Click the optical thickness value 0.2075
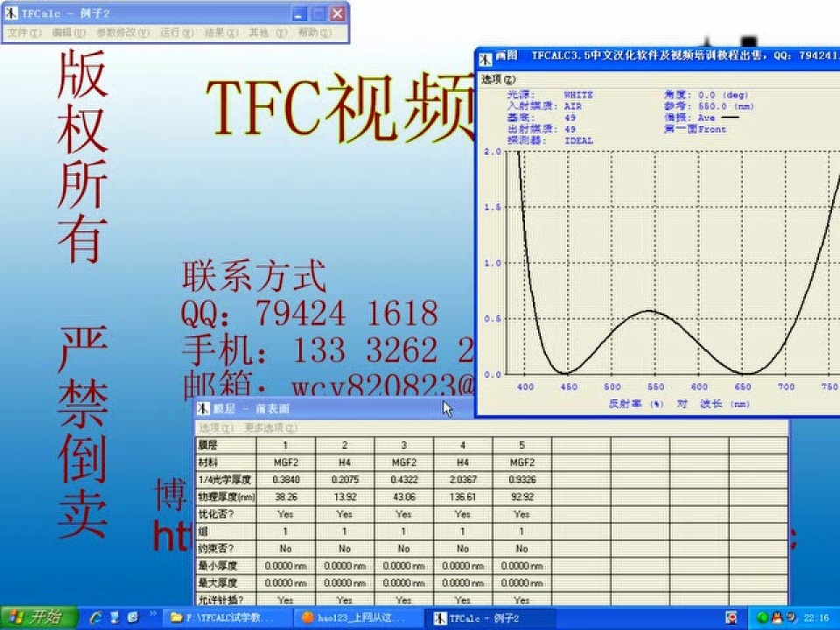This screenshot has width=840, height=630. click(x=345, y=479)
